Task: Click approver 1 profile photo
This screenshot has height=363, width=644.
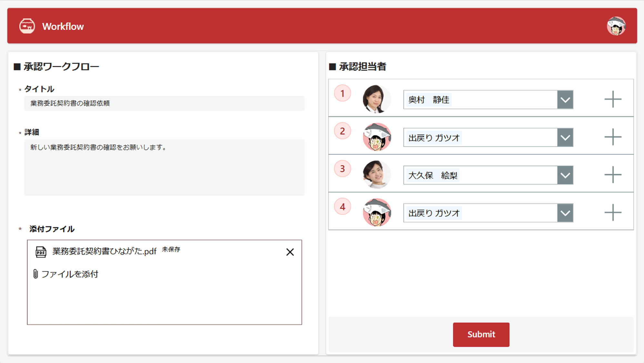Action: point(376,99)
